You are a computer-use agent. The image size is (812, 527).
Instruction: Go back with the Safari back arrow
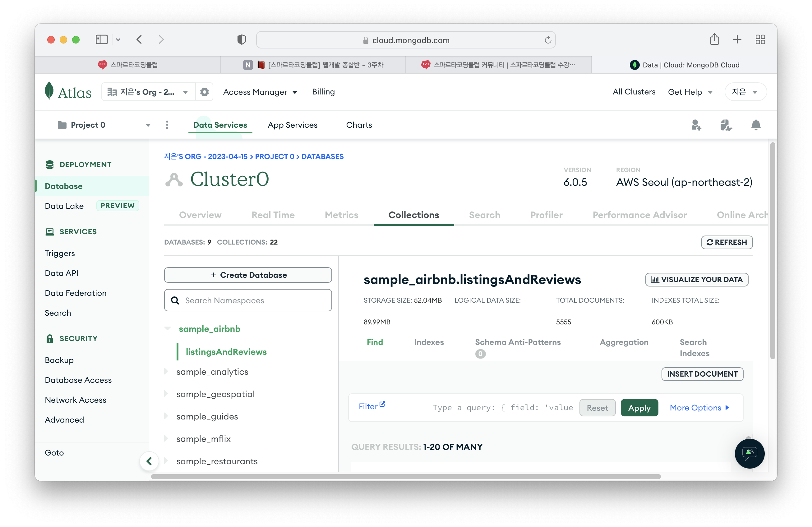[x=139, y=39]
